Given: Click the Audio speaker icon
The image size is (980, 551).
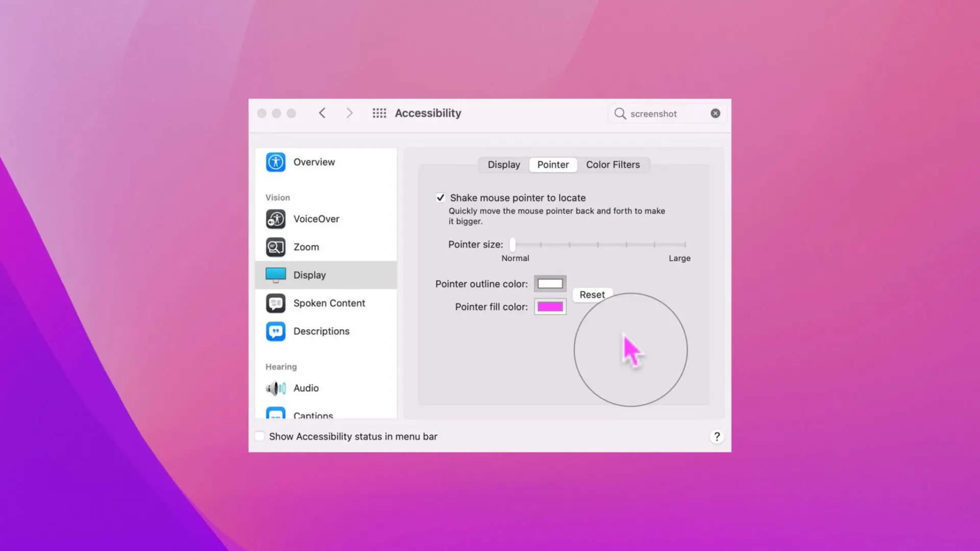Looking at the screenshot, I should click(276, 388).
